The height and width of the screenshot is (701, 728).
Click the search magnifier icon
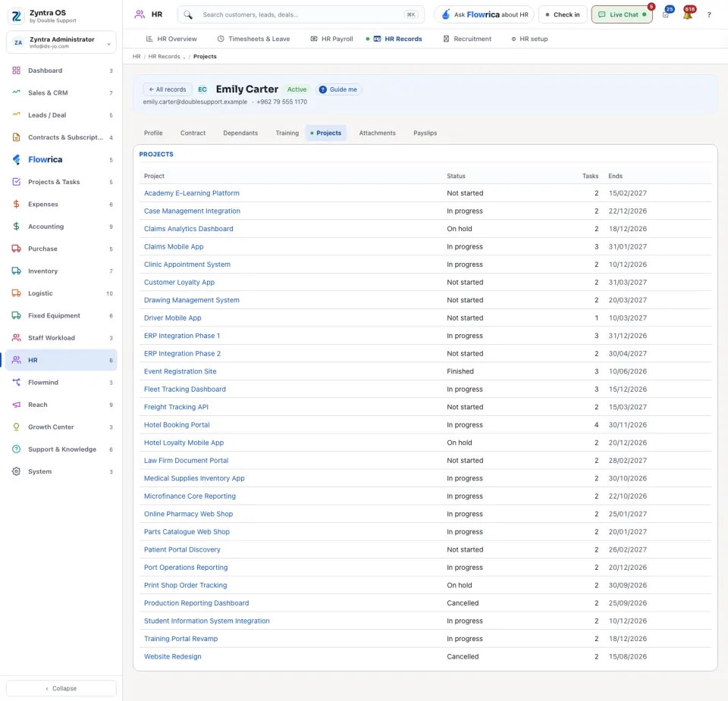[188, 15]
